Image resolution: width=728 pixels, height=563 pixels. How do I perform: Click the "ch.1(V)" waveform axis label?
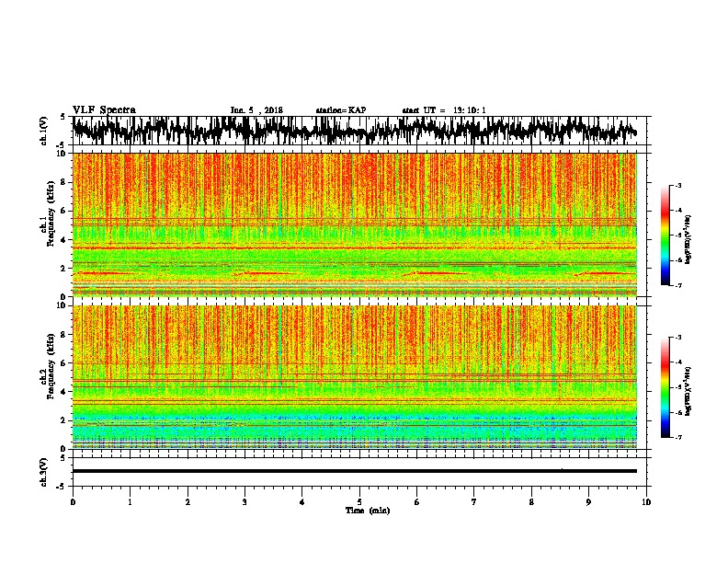(44, 131)
